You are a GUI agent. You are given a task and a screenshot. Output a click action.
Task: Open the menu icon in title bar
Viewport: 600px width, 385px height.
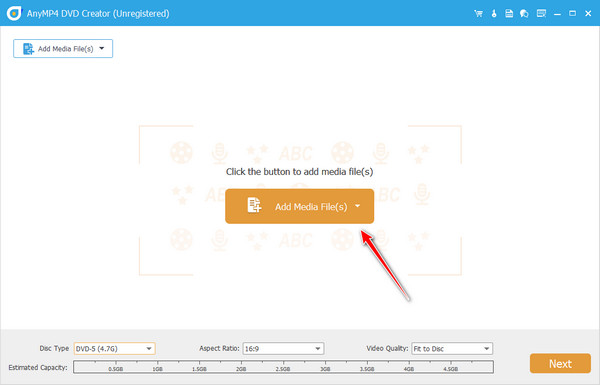click(x=541, y=14)
